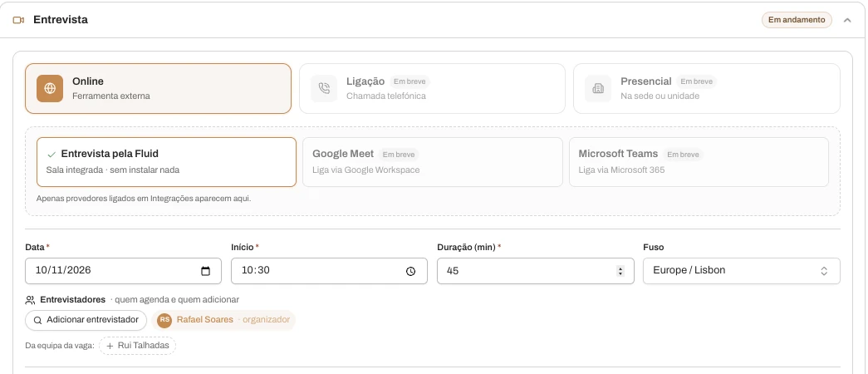Click the search magnifier icon in Adicionar entrevistador

tap(37, 320)
